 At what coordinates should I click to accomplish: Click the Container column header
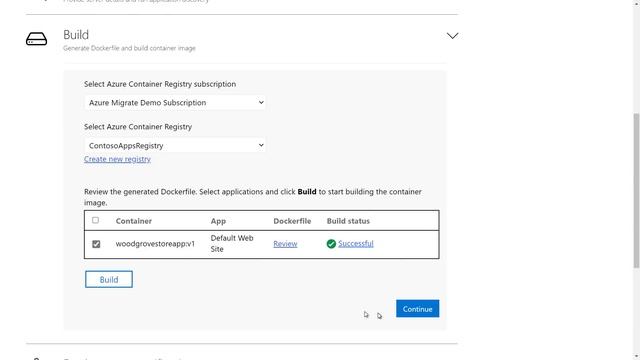133,221
